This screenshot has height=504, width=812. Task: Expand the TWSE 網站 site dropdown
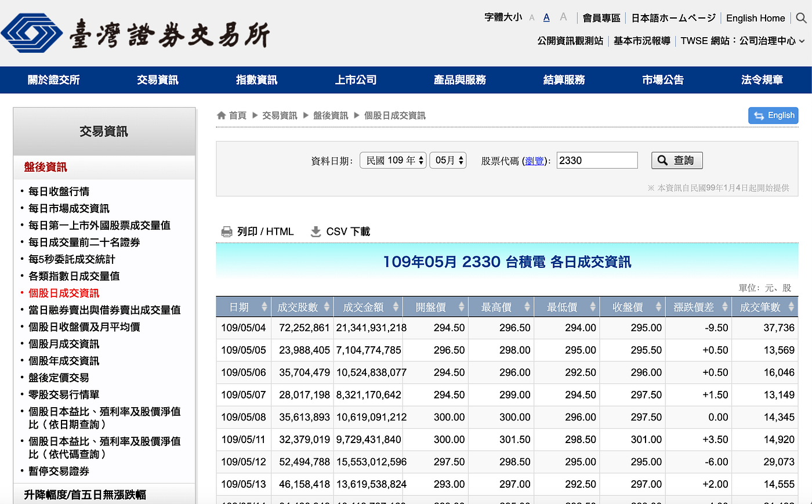tap(743, 41)
